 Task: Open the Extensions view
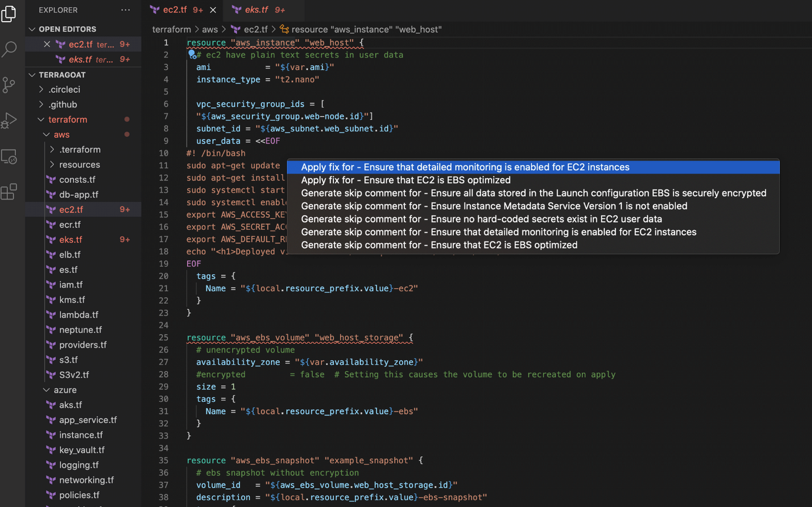tap(9, 192)
